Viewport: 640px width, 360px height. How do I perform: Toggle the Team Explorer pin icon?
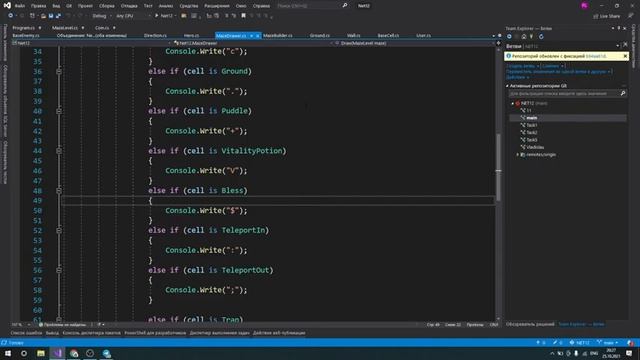point(619,28)
